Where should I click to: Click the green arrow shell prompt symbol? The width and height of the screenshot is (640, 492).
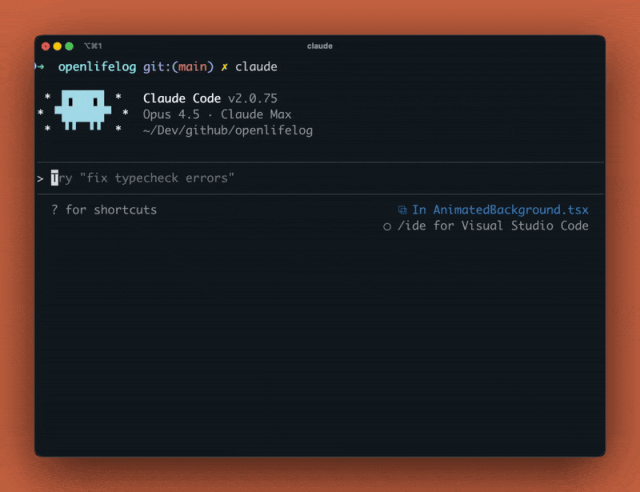point(40,67)
